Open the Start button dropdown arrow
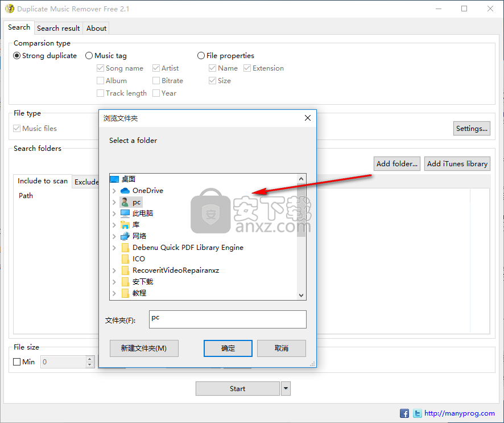The height and width of the screenshot is (423, 504). [x=286, y=389]
